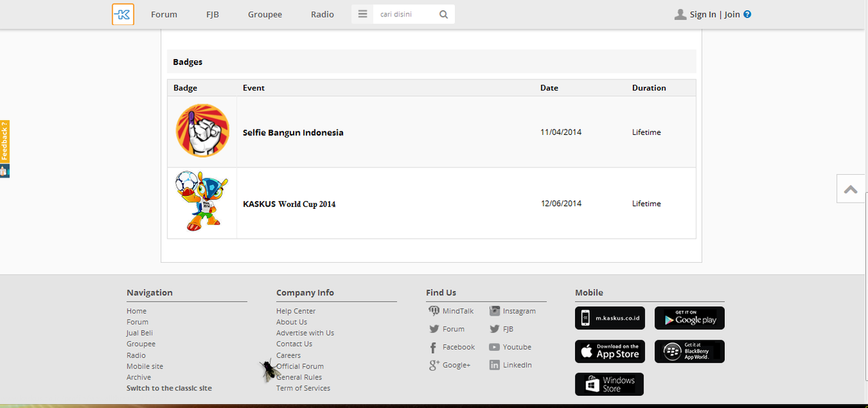Click the Home link in footer Navigation
This screenshot has width=868, height=408.
click(x=136, y=311)
